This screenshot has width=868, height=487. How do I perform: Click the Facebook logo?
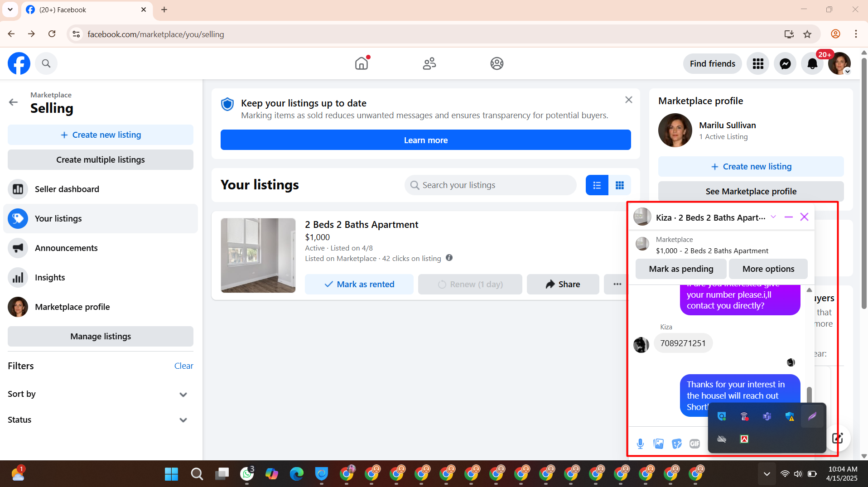19,63
